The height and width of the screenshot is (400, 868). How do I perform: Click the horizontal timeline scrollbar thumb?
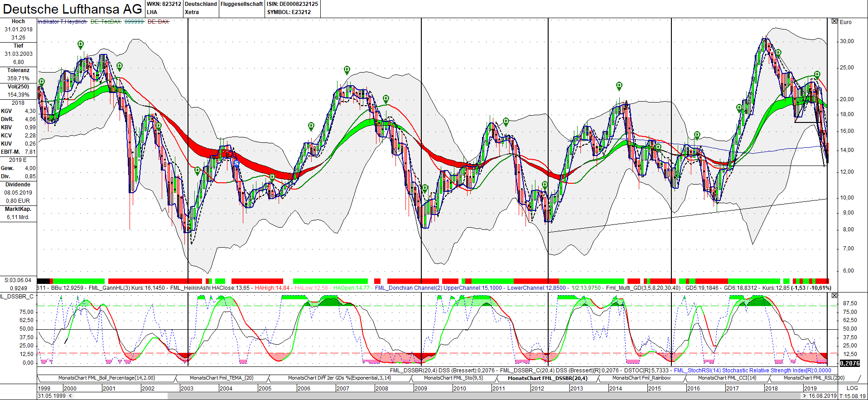pyautogui.click(x=484, y=396)
